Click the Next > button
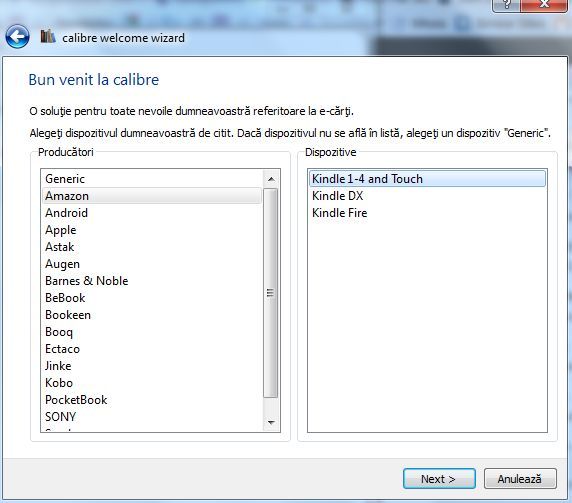The width and height of the screenshot is (572, 503). click(439, 479)
